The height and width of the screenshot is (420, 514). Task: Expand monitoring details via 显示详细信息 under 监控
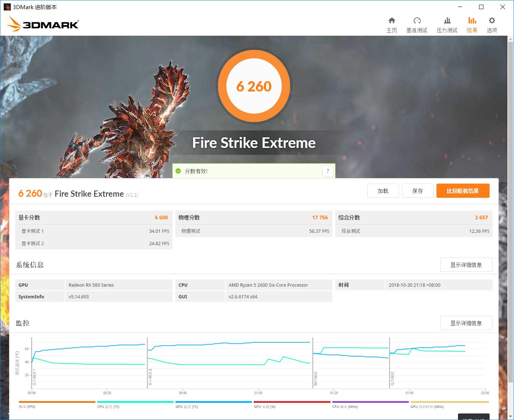[x=466, y=323]
